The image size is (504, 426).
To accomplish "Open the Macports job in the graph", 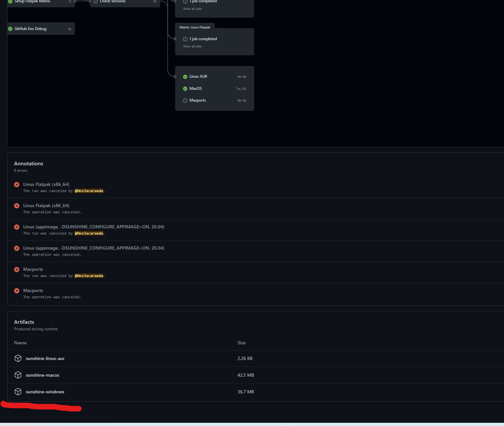I will point(198,100).
